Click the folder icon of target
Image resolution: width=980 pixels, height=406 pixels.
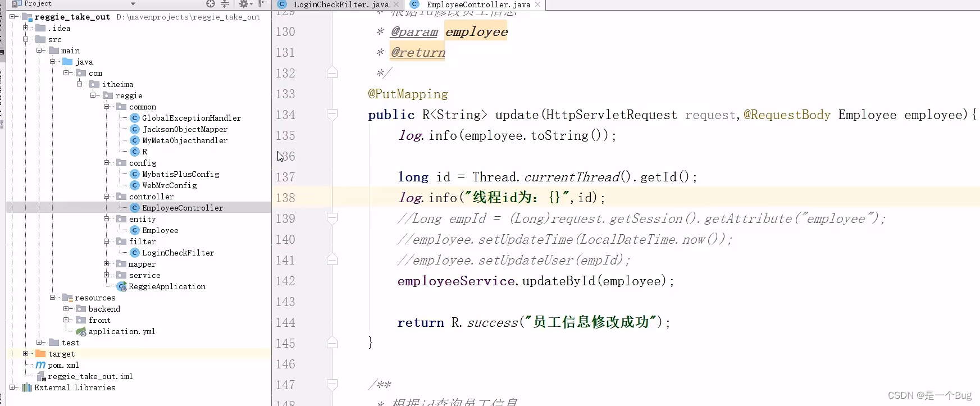[40, 354]
